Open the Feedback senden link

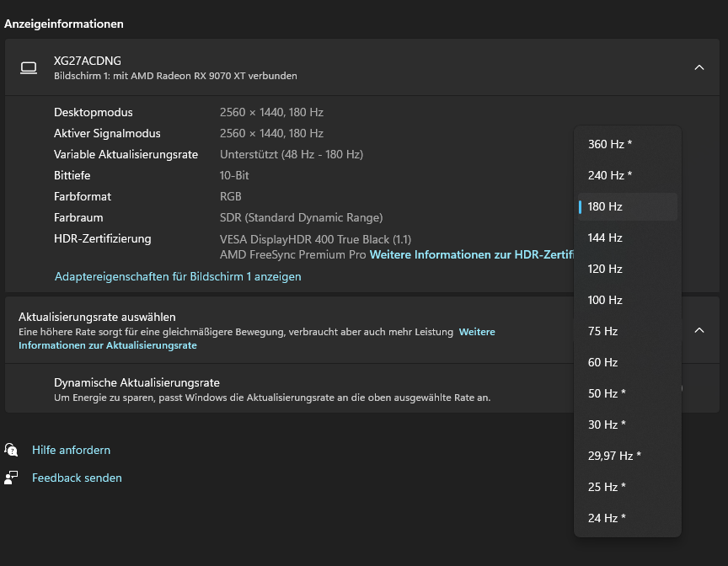click(x=77, y=478)
